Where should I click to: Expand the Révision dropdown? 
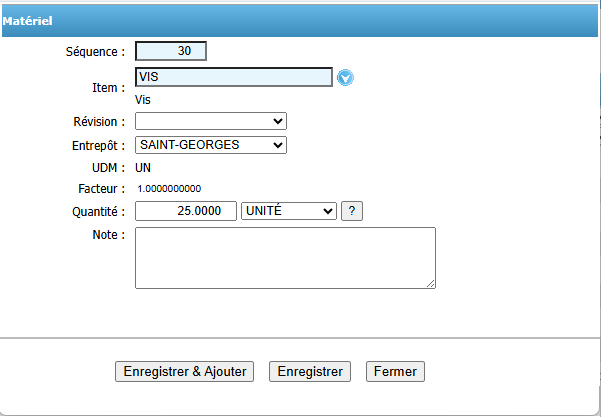point(211,121)
